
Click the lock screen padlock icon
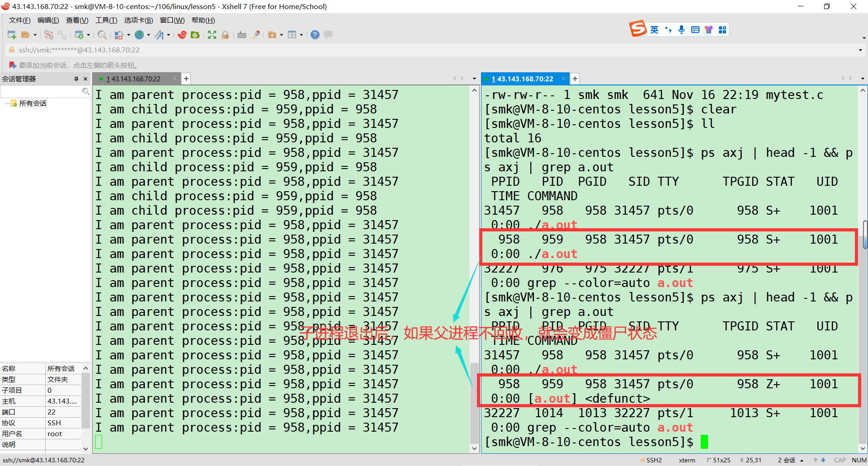click(225, 35)
